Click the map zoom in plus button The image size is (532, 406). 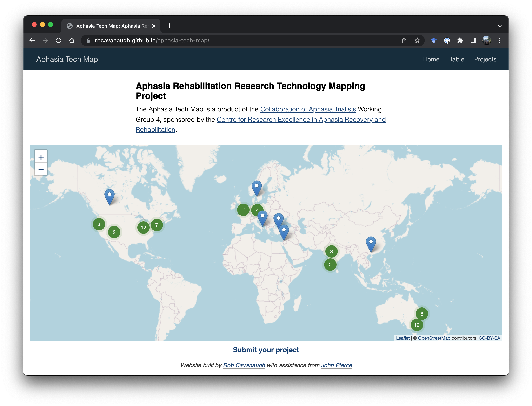(41, 157)
